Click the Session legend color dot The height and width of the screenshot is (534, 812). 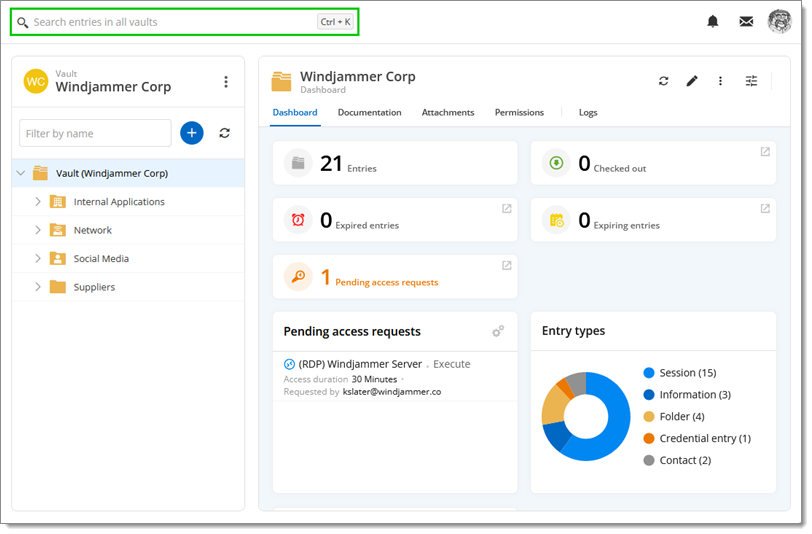649,373
